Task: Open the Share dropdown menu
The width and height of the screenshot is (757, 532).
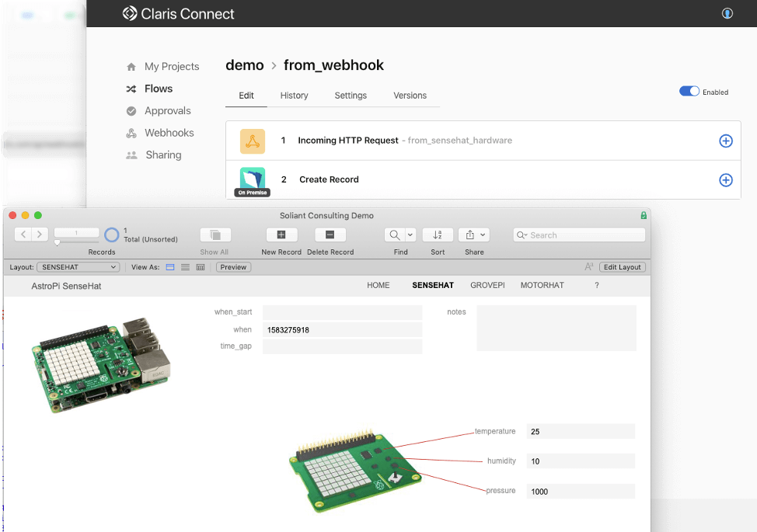Action: tap(474, 235)
